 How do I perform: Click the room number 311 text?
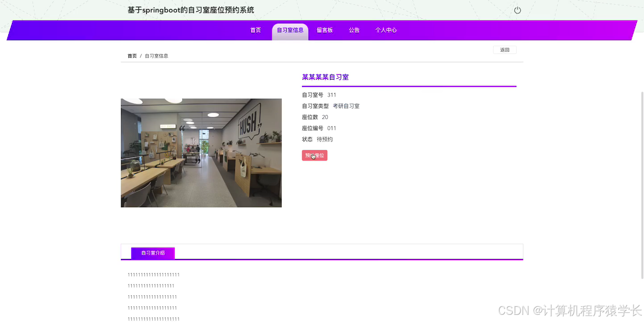(x=331, y=95)
